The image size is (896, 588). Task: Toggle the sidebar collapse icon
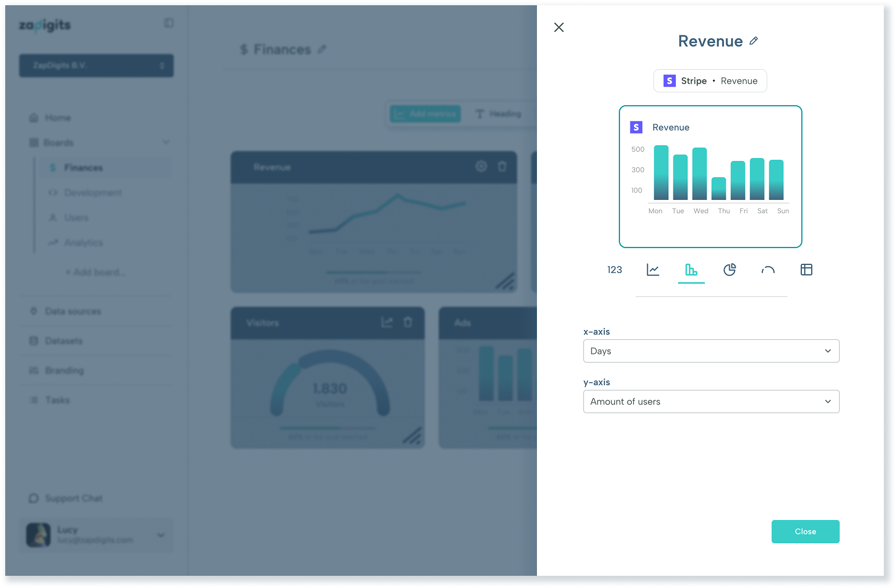(x=169, y=23)
